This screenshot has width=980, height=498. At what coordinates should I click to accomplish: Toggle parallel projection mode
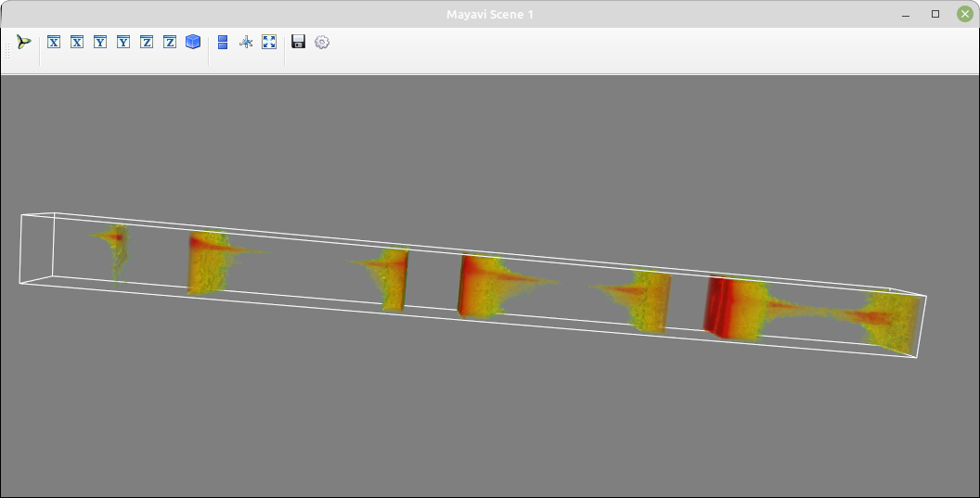pyautogui.click(x=223, y=42)
